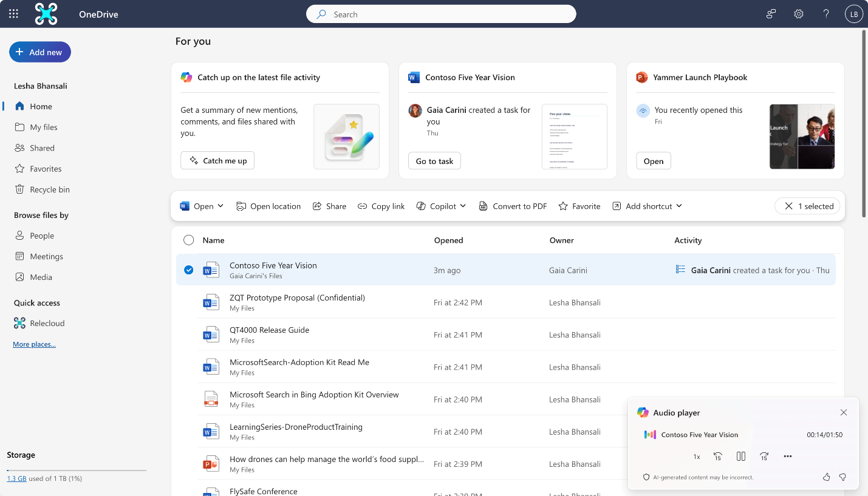Image resolution: width=868 pixels, height=496 pixels.
Task: Open the More places link
Action: point(34,344)
